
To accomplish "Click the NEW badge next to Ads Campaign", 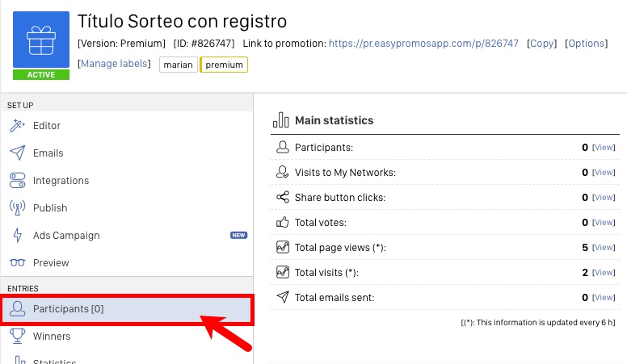I will tap(238, 236).
